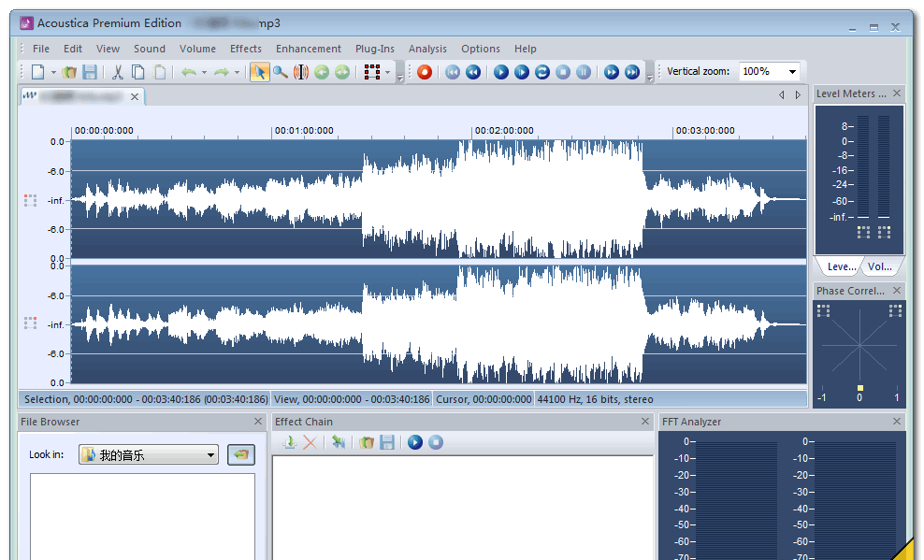Stop playback with the Stop button
The height and width of the screenshot is (560, 924).
pos(563,72)
